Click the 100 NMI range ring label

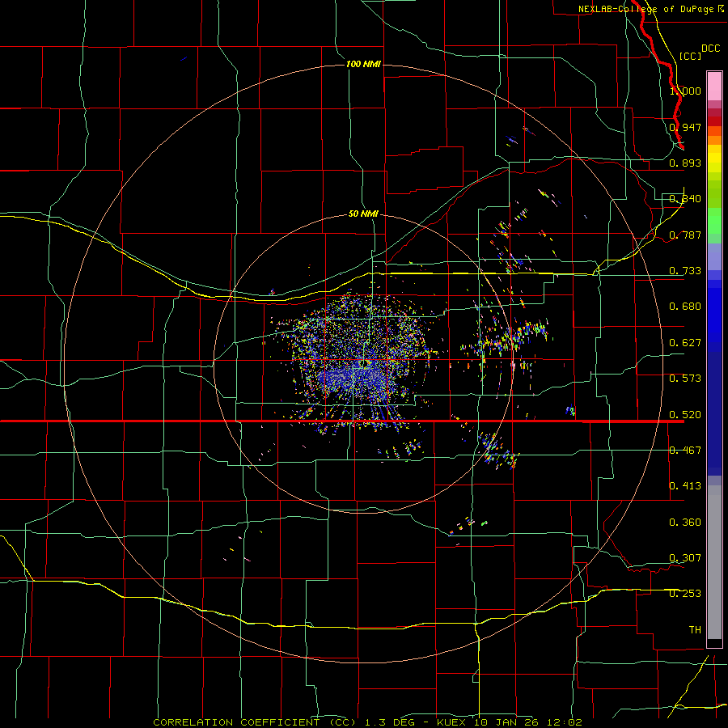pyautogui.click(x=363, y=64)
